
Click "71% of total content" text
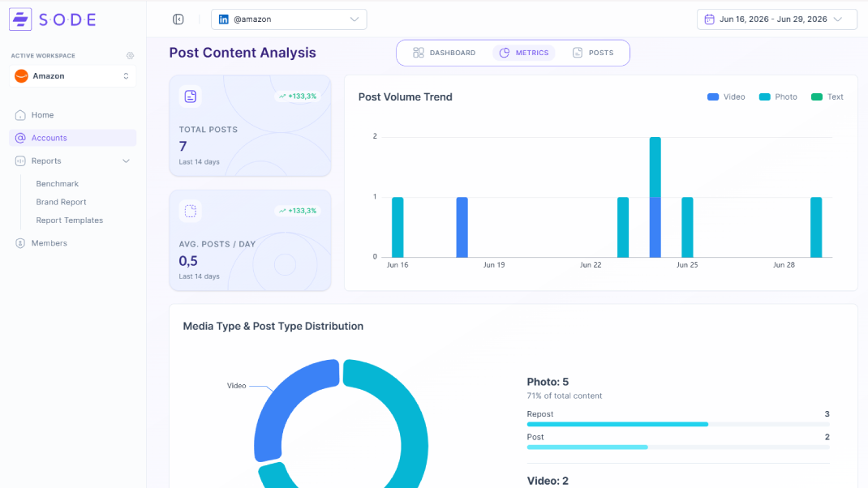(x=564, y=396)
